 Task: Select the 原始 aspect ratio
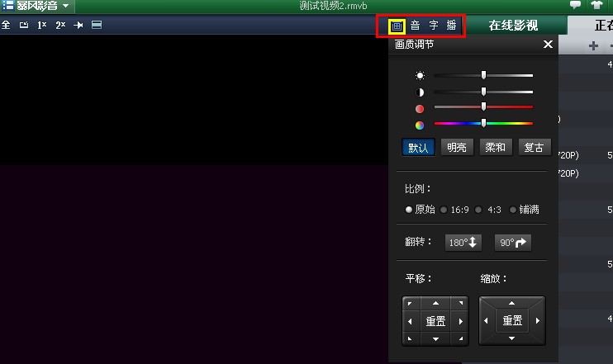[421, 210]
